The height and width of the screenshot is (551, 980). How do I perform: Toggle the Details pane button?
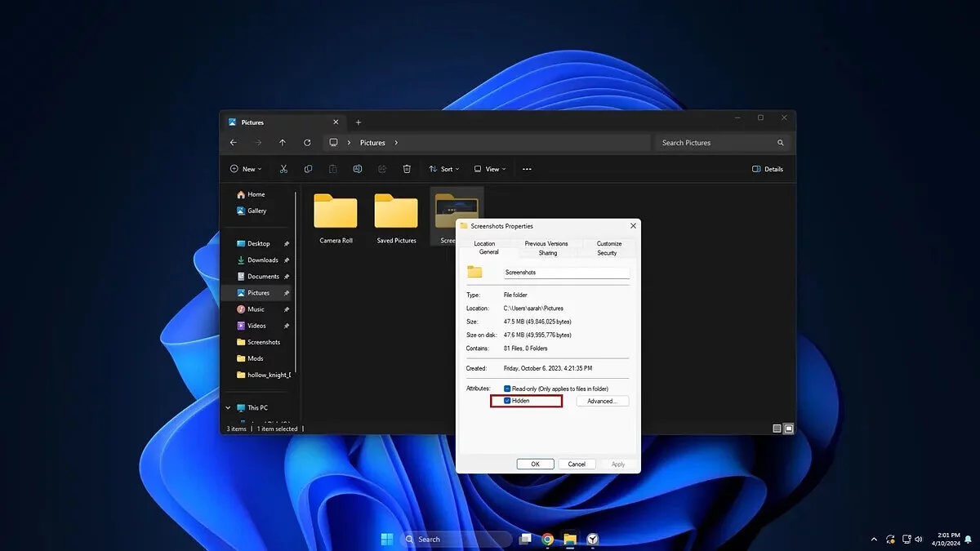(x=768, y=169)
